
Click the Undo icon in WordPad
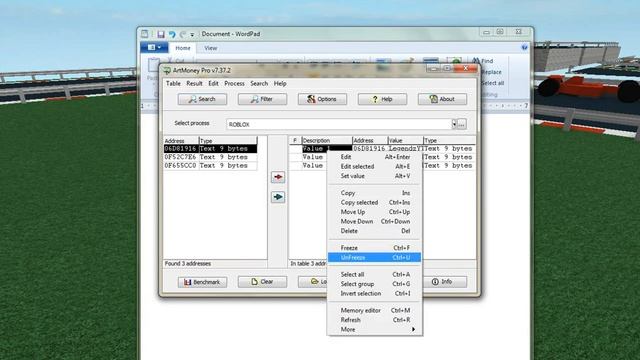[x=172, y=34]
